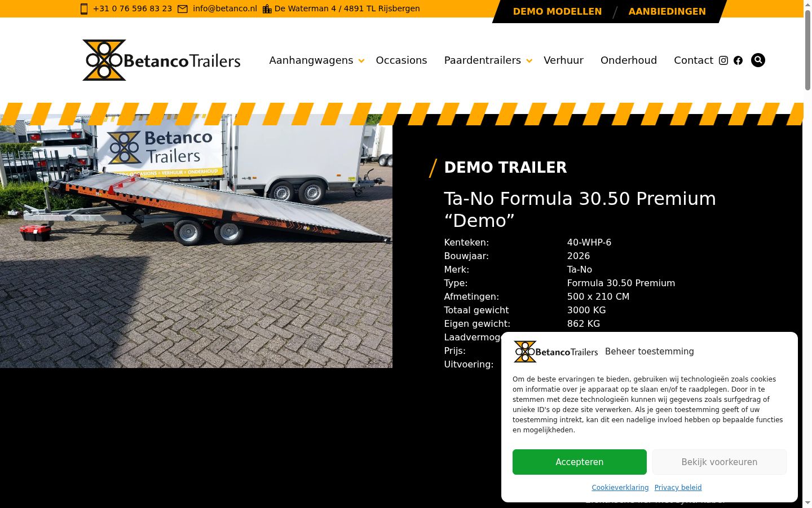Viewport: 812px width, 508px height.
Task: Open DEMO MODELLEN link
Action: (x=557, y=11)
